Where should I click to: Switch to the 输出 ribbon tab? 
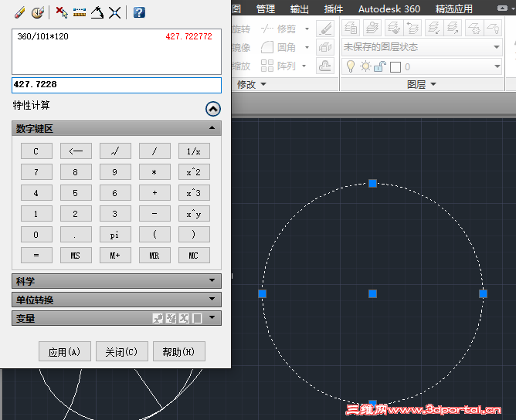click(299, 9)
